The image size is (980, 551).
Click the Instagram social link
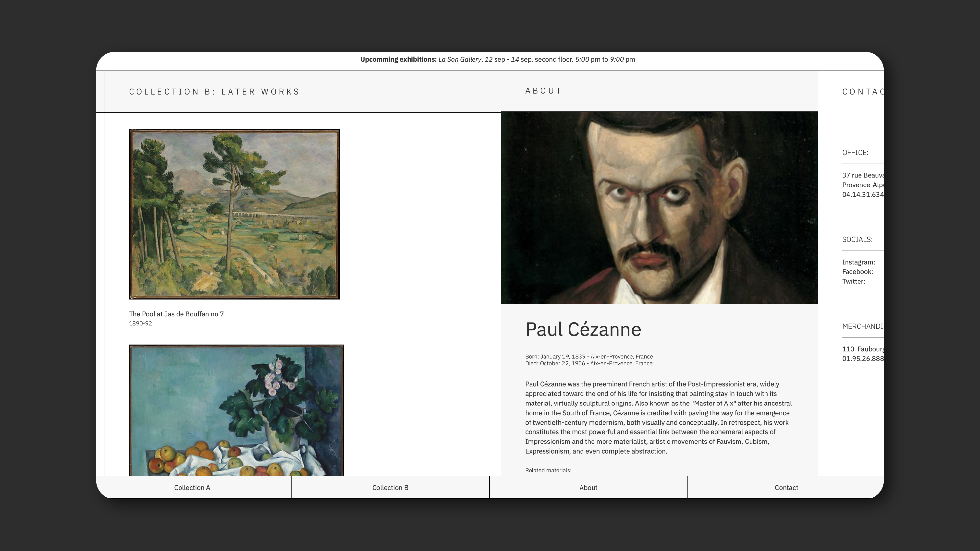(x=858, y=262)
